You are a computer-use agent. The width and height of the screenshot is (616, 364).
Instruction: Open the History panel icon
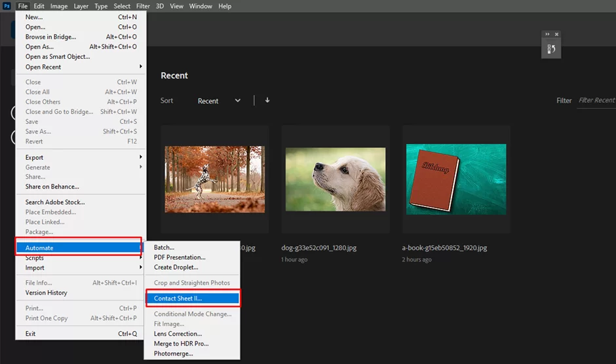point(551,49)
